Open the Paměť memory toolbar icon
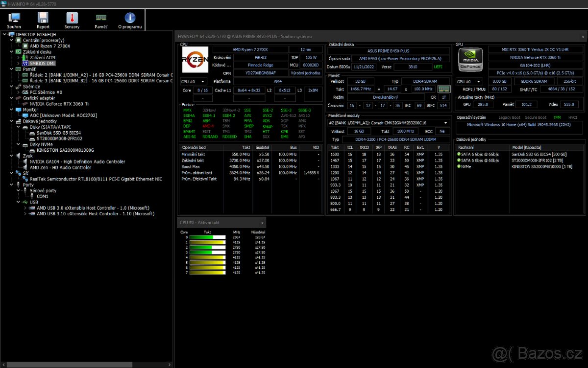The image size is (588, 368). pyautogui.click(x=101, y=18)
